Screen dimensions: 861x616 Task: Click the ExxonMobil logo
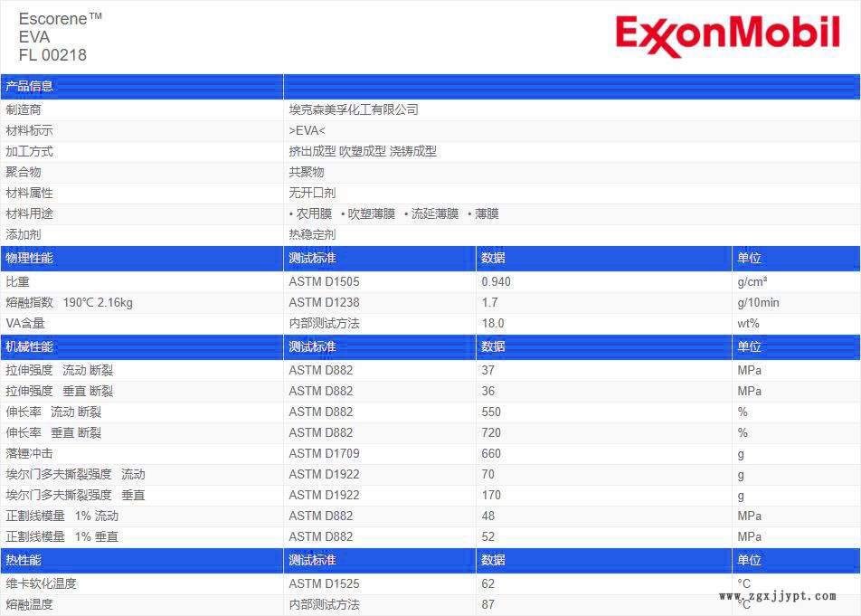tap(727, 35)
